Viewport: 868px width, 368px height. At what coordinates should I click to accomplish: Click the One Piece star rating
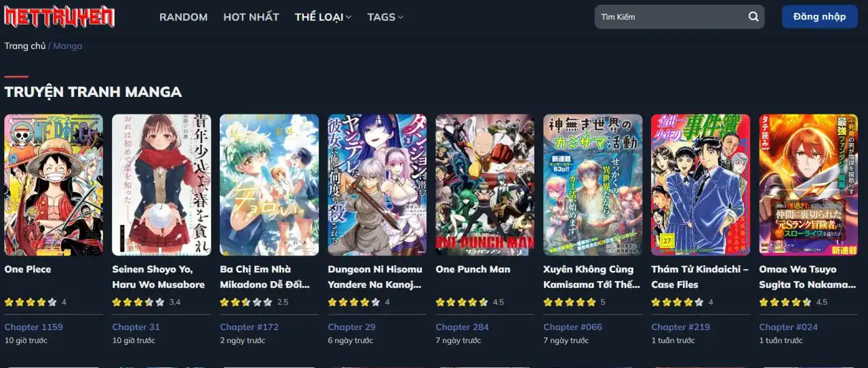(31, 302)
